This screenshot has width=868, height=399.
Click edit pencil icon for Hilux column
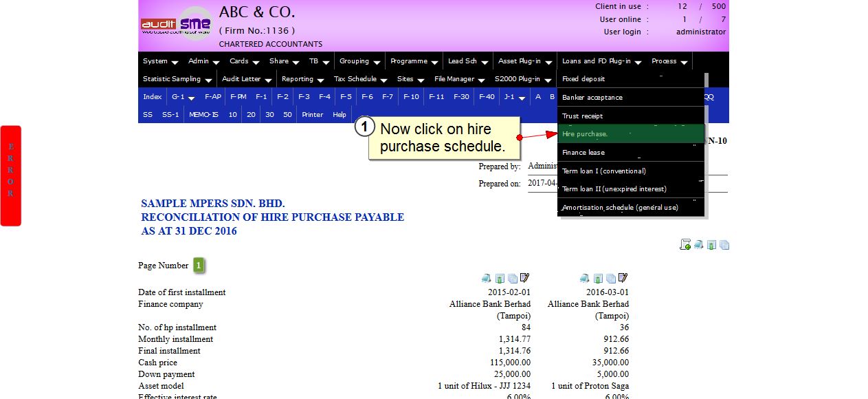pyautogui.click(x=525, y=278)
